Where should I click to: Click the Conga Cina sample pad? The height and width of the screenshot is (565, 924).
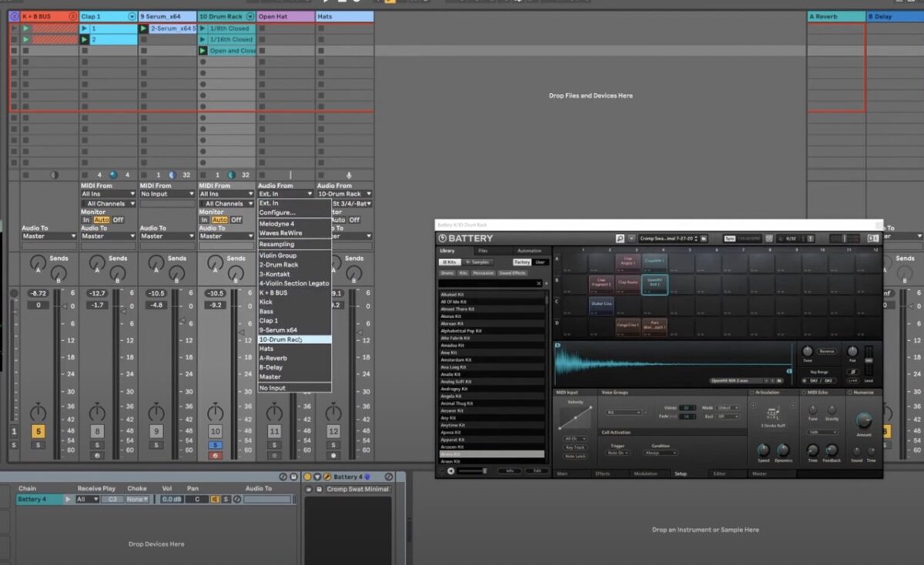628,326
